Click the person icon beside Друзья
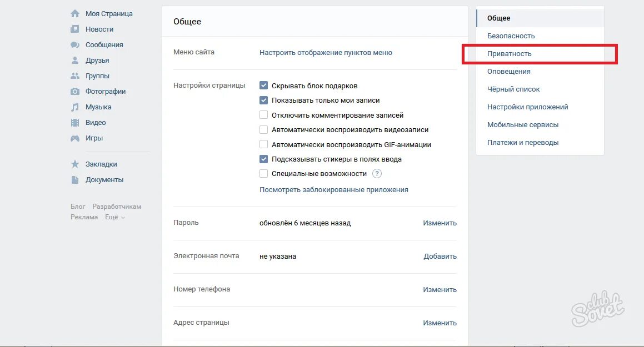This screenshot has width=644, height=347. (x=75, y=61)
